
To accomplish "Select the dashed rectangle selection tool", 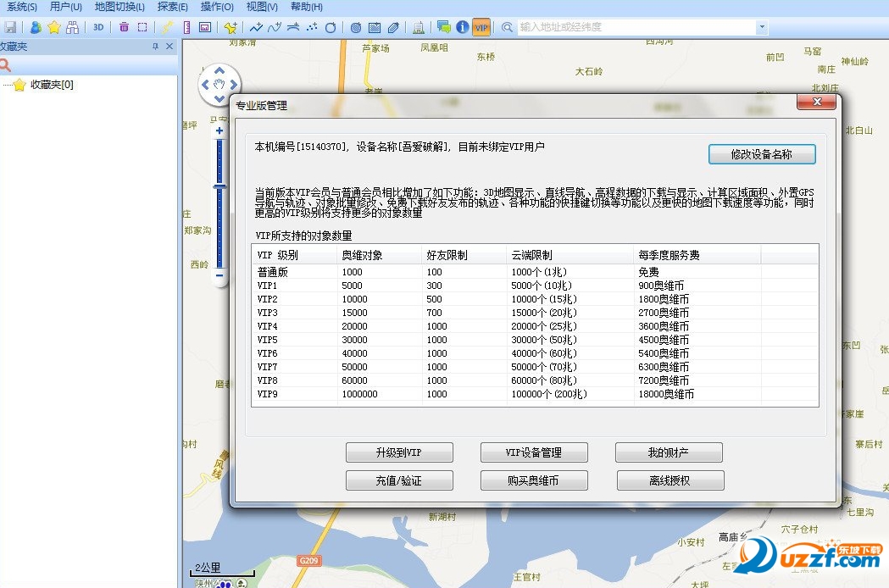I will [142, 27].
